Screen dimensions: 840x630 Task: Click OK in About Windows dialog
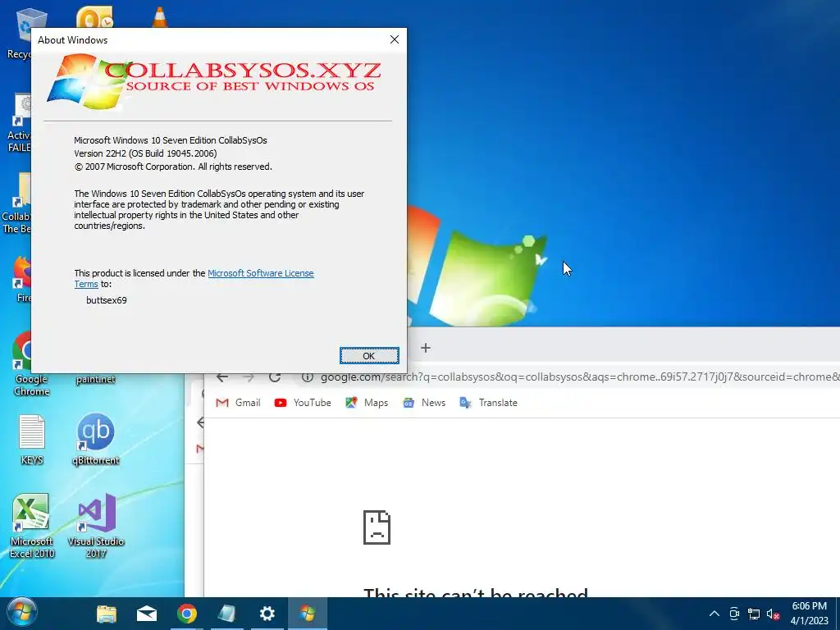369,356
